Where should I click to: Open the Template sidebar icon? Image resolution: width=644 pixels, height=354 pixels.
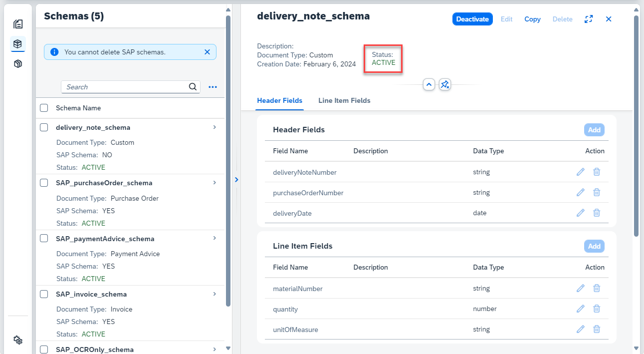18,64
